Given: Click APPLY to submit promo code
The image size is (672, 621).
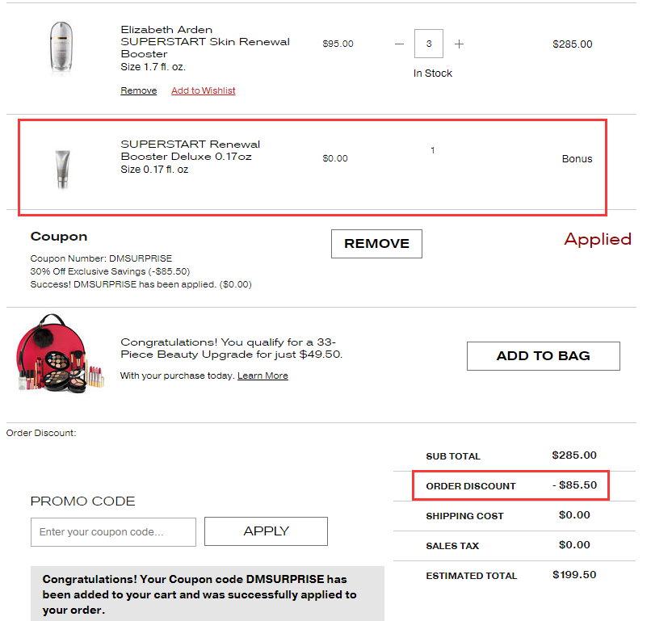Looking at the screenshot, I should pyautogui.click(x=267, y=531).
